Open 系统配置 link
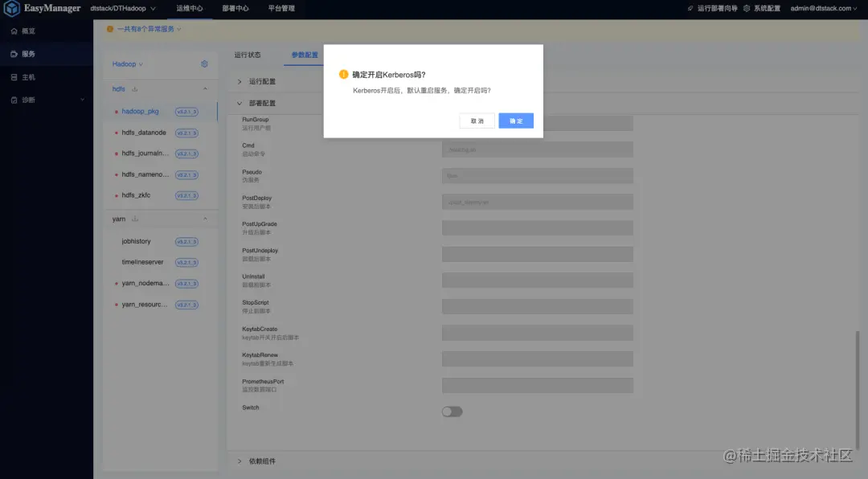This screenshot has width=868, height=479. click(x=767, y=8)
